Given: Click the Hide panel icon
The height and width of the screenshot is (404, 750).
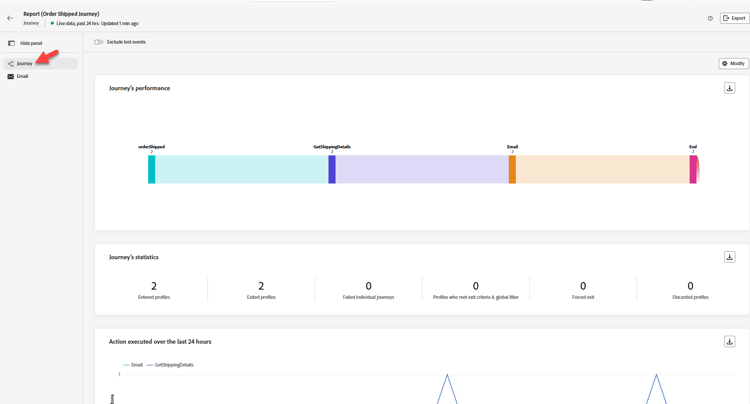Looking at the screenshot, I should (11, 43).
